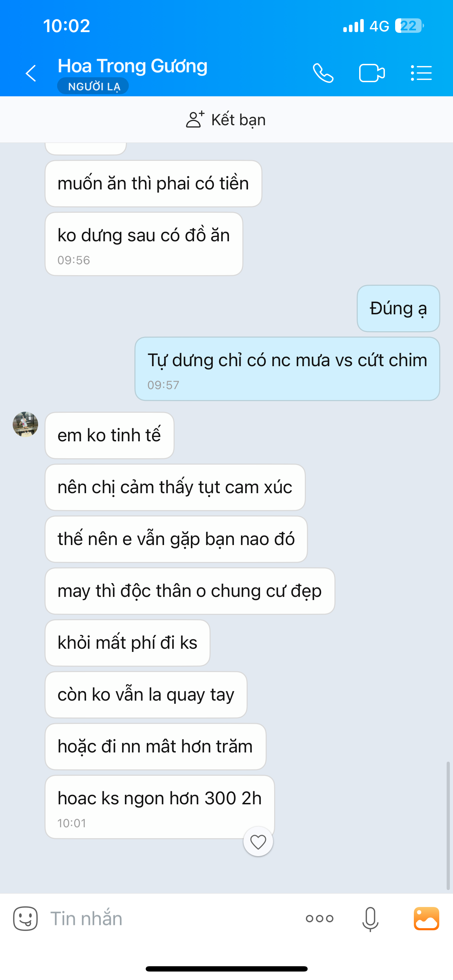Tap the Người lạ stranger badge
The width and height of the screenshot is (453, 980).
pyautogui.click(x=93, y=86)
